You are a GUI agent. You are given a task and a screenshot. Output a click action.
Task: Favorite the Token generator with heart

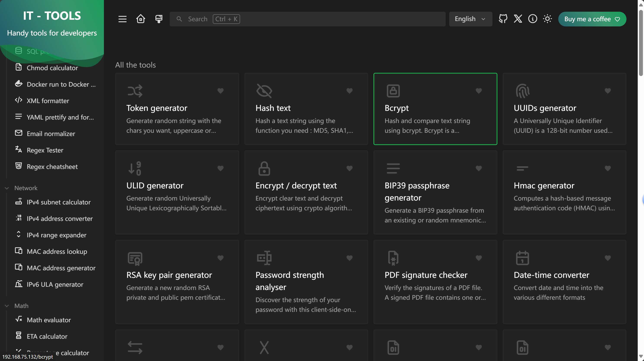click(x=220, y=91)
